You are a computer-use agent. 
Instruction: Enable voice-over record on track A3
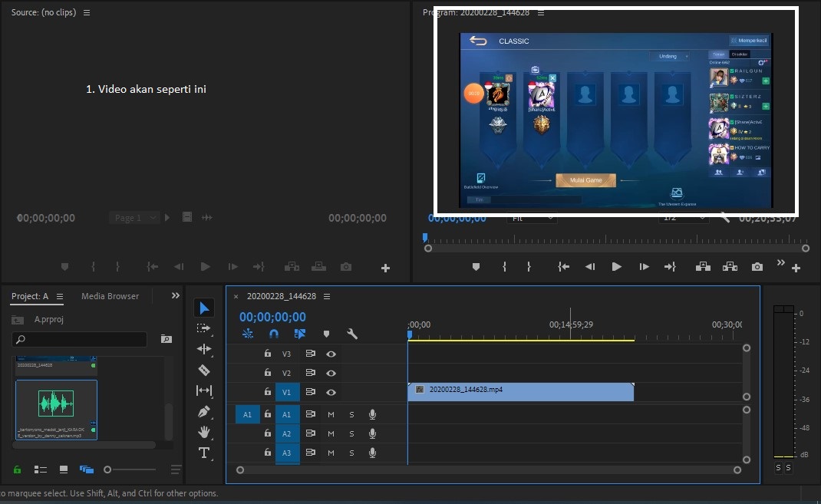(x=372, y=453)
